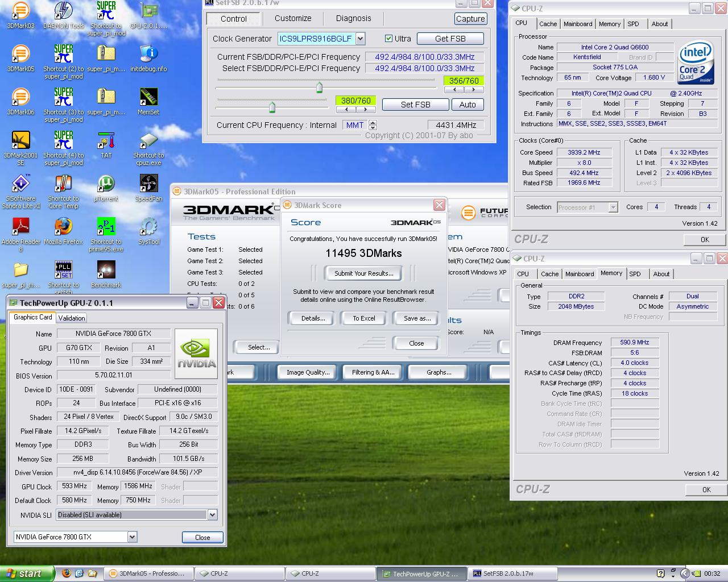Open Clock Generator dropdown in SetFSB
The height and width of the screenshot is (582, 728).
tap(361, 39)
